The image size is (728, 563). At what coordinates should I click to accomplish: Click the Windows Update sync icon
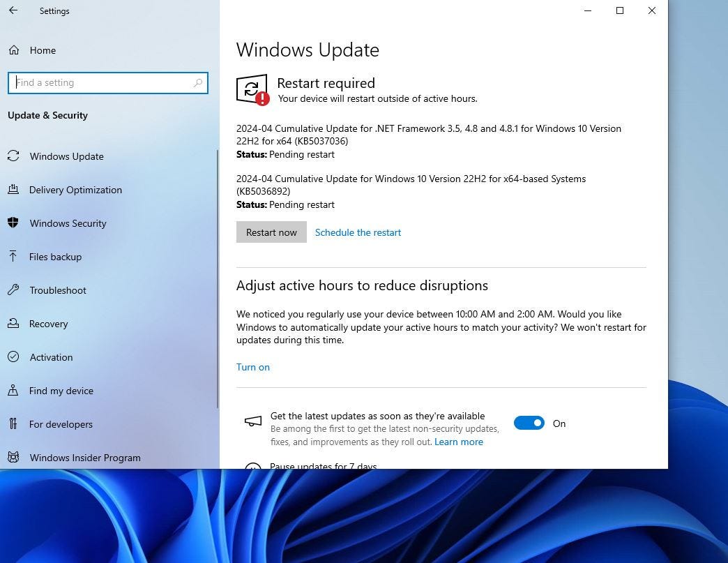point(13,156)
